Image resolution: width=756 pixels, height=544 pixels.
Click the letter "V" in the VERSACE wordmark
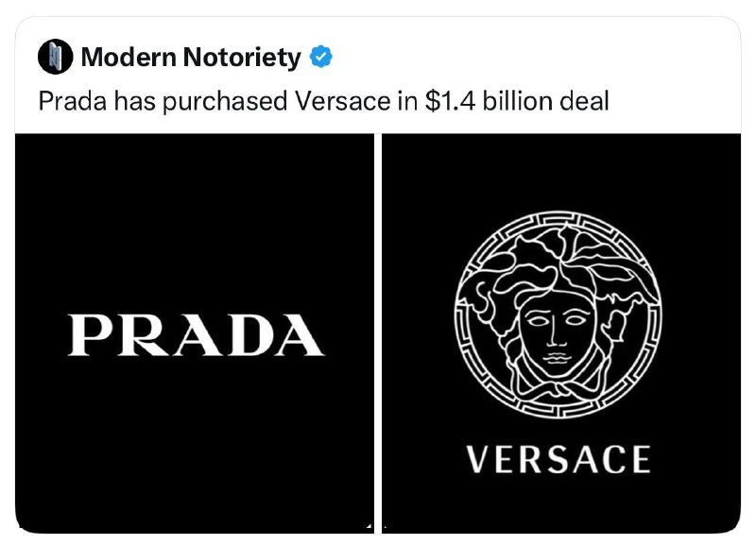[x=479, y=459]
